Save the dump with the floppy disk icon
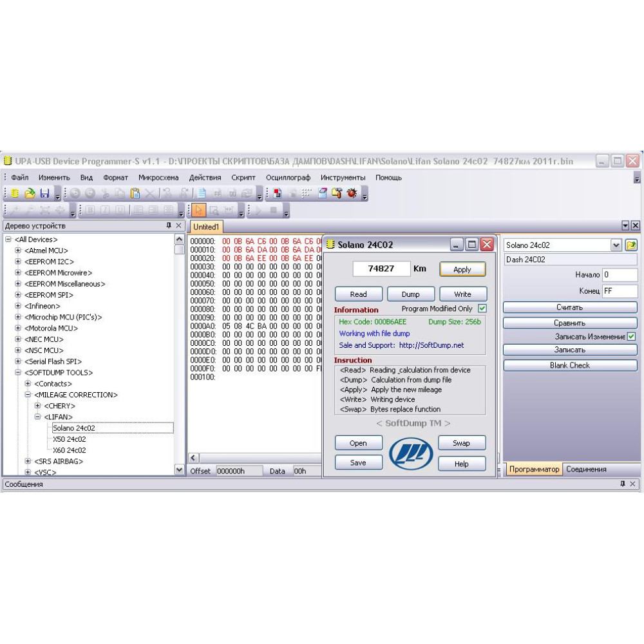This screenshot has width=644, height=644. point(44,193)
